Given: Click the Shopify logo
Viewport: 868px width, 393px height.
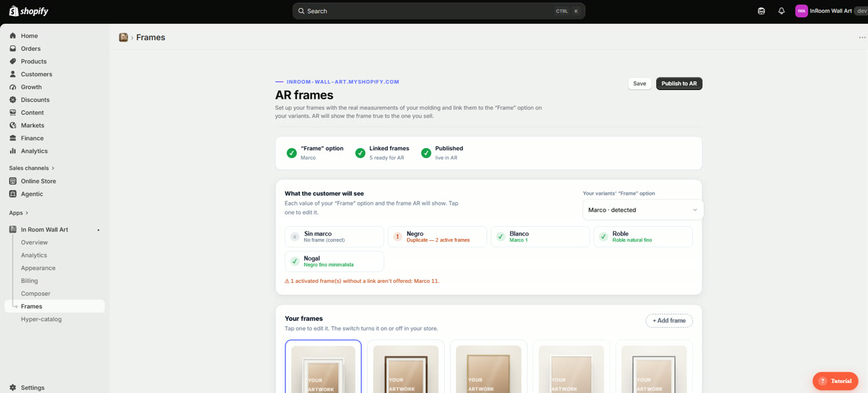Looking at the screenshot, I should click(x=28, y=11).
